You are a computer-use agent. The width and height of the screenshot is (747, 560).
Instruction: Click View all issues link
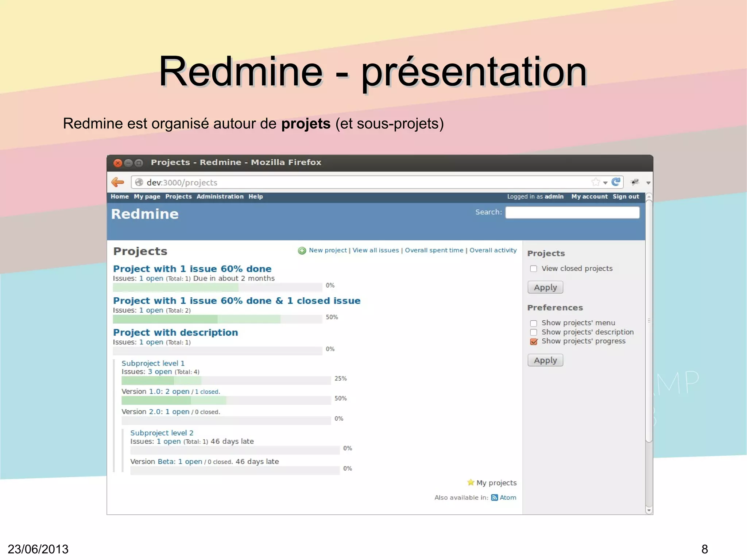376,250
